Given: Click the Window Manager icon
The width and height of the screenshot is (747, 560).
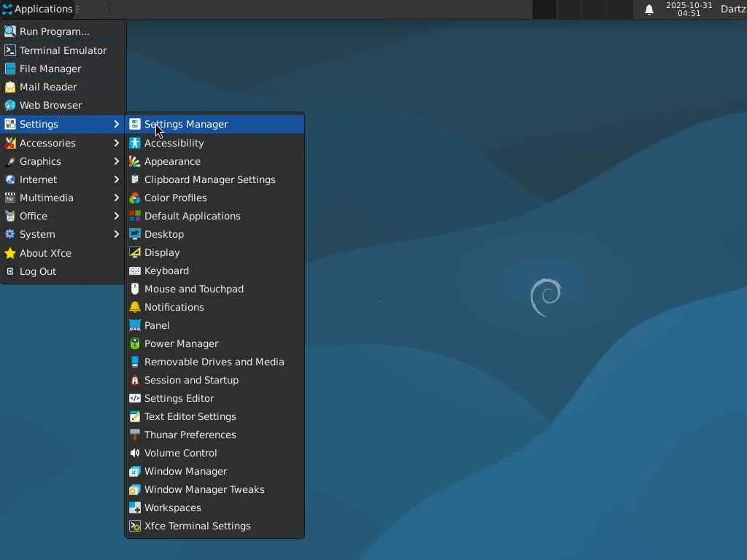Looking at the screenshot, I should (135, 472).
